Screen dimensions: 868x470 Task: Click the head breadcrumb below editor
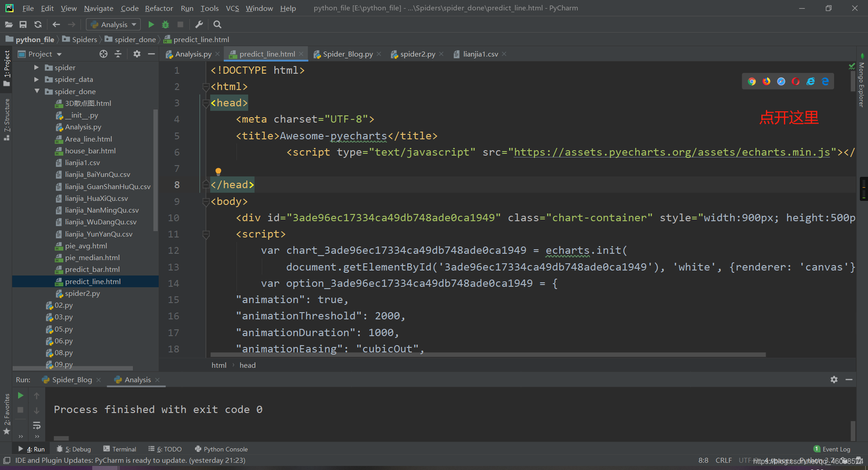click(x=247, y=365)
